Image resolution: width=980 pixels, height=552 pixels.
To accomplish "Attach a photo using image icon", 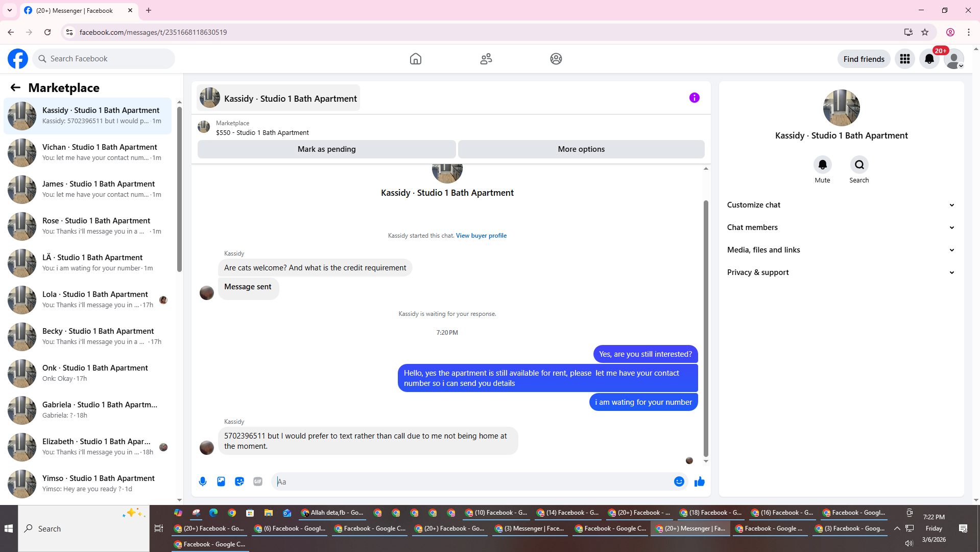I will point(221,481).
